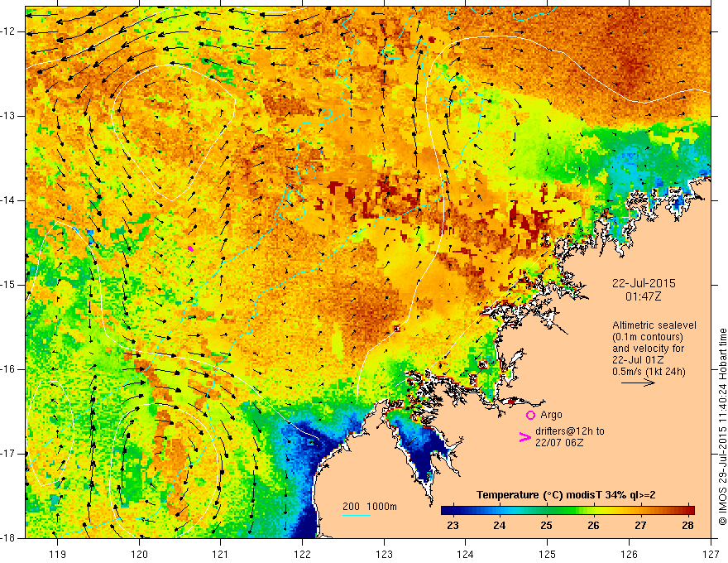Click the longitude axis label 120

(x=139, y=554)
